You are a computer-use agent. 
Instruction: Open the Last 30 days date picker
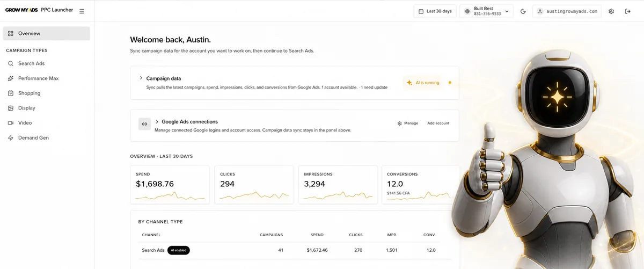tap(435, 11)
